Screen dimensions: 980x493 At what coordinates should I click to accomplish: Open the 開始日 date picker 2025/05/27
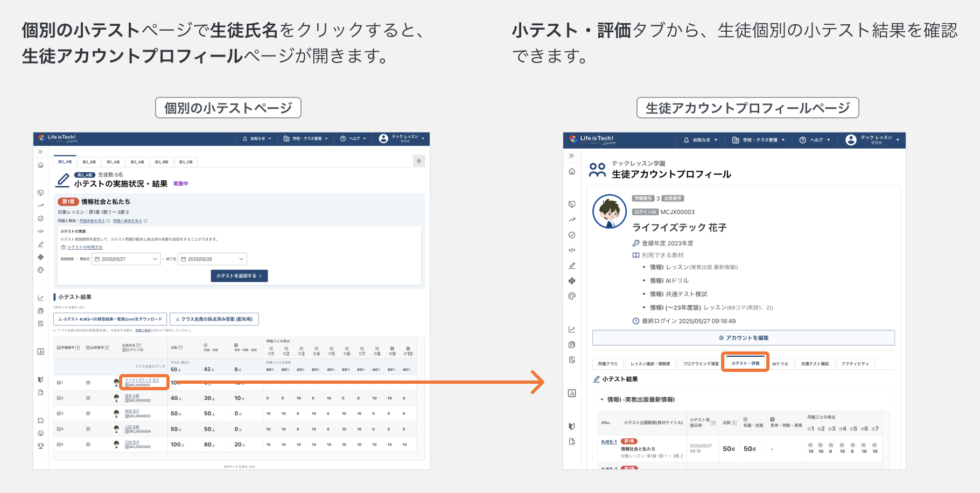pos(126,259)
